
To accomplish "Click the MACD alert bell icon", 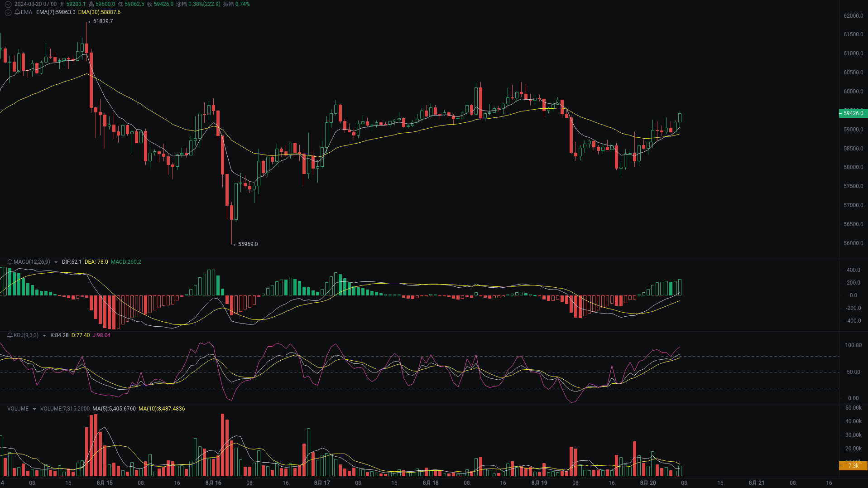I will [x=10, y=262].
